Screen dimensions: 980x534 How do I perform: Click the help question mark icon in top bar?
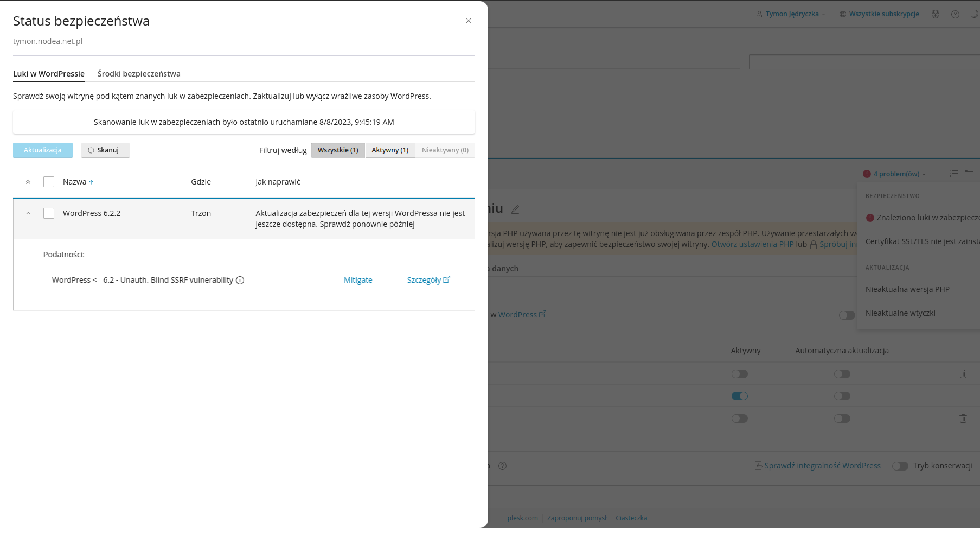[x=955, y=15]
